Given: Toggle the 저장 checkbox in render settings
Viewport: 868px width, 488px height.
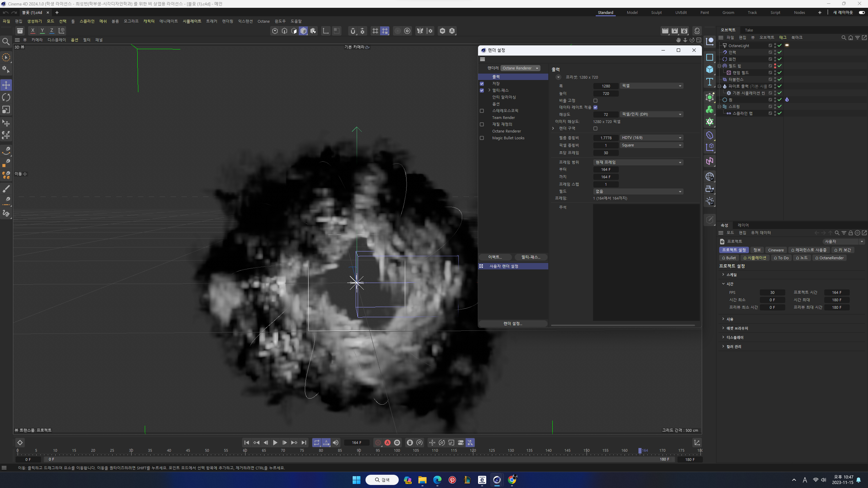Looking at the screenshot, I should 482,84.
